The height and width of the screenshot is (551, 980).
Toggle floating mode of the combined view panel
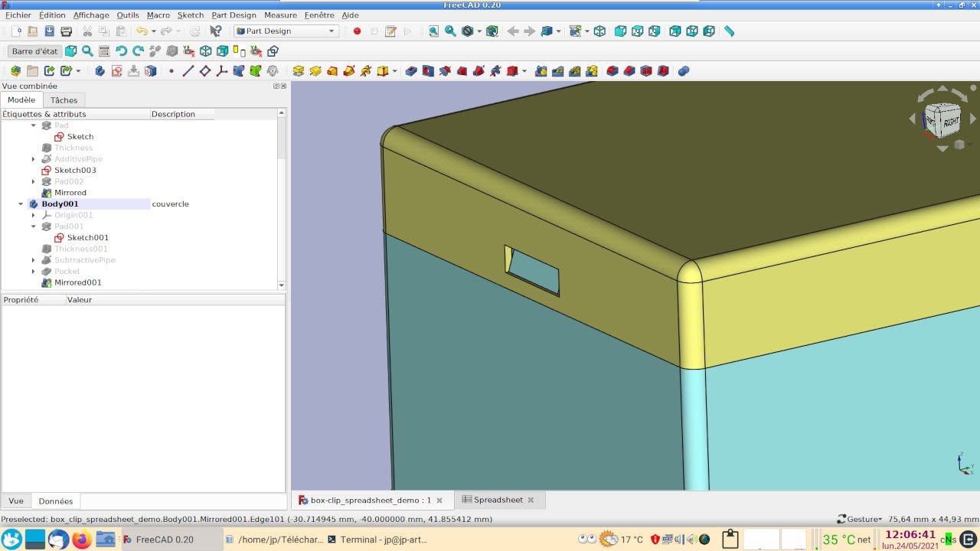pos(276,86)
